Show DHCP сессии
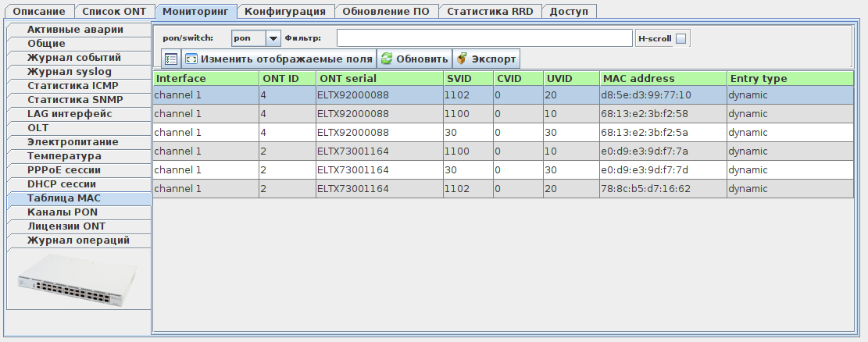 tap(79, 184)
